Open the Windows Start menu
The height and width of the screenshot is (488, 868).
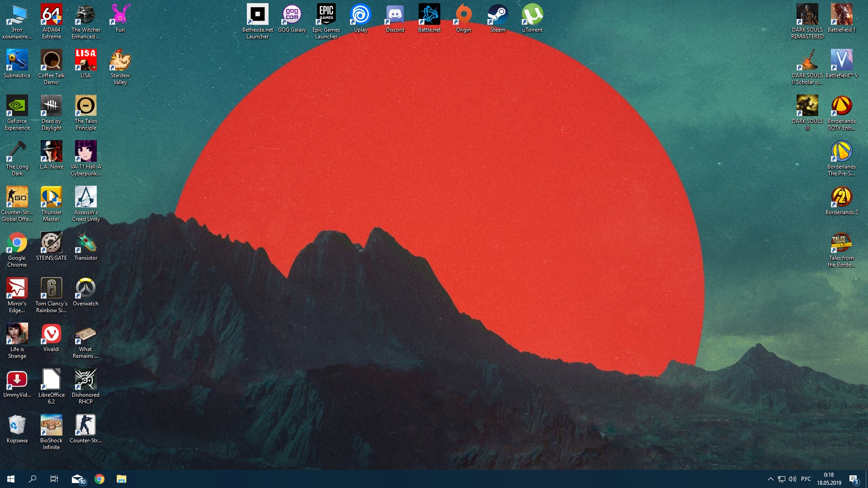tap(11, 479)
